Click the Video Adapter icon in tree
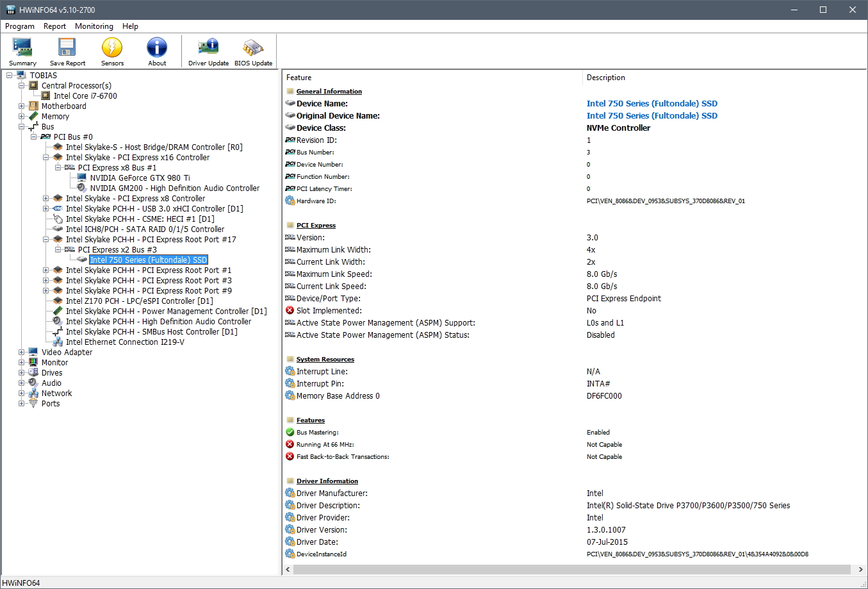 pos(33,353)
